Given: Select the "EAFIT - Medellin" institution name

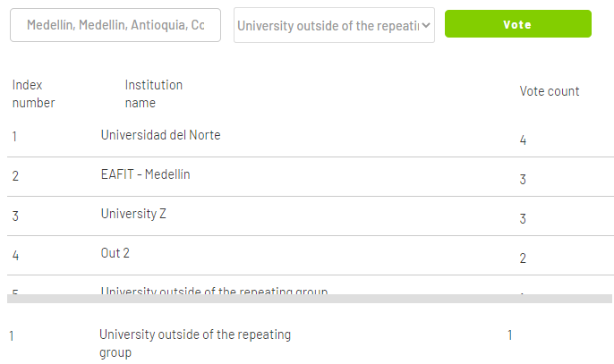Looking at the screenshot, I should click(x=145, y=174).
